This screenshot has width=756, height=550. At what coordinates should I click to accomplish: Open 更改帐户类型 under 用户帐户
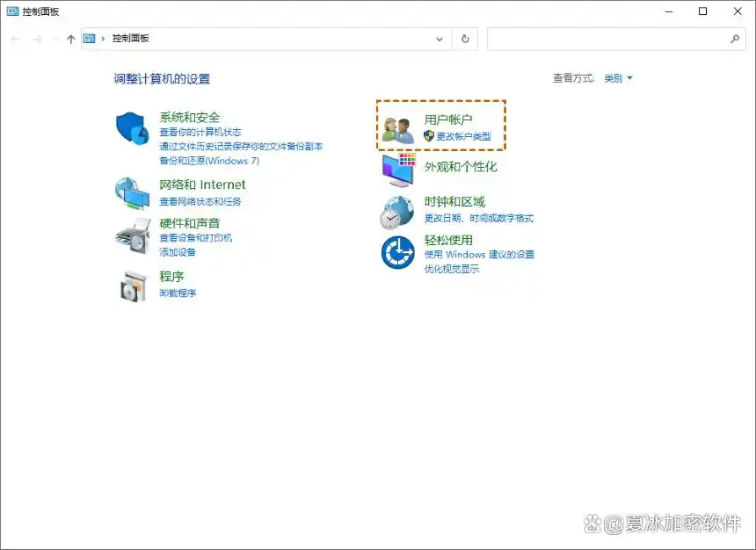[463, 134]
